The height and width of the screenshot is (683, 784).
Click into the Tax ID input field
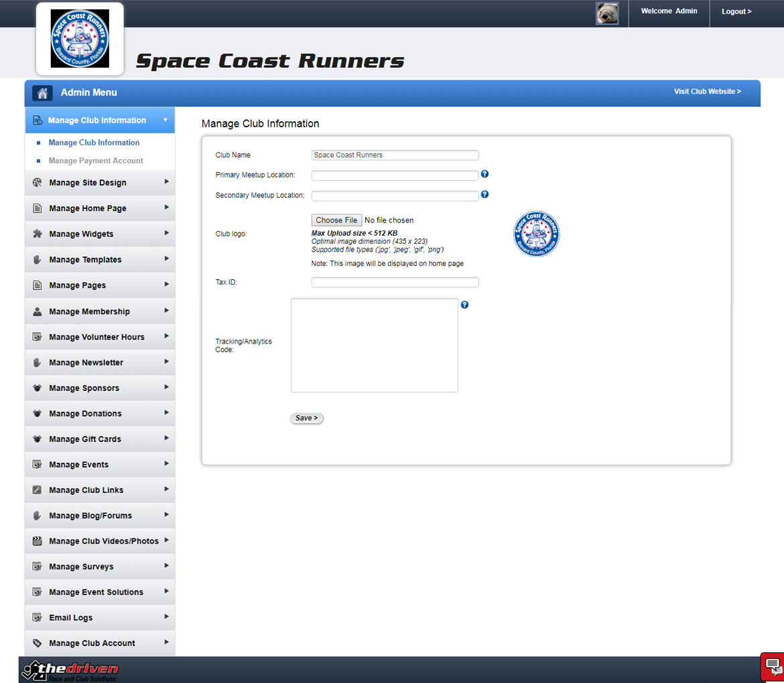coord(395,283)
